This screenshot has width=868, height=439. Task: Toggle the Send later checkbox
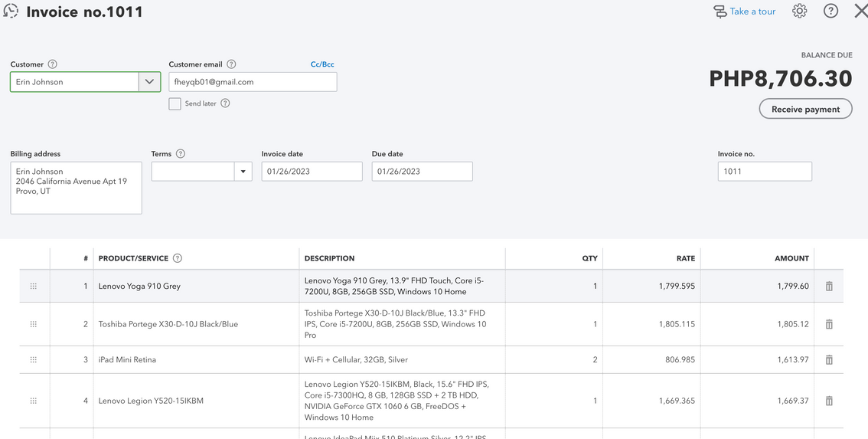(x=175, y=103)
